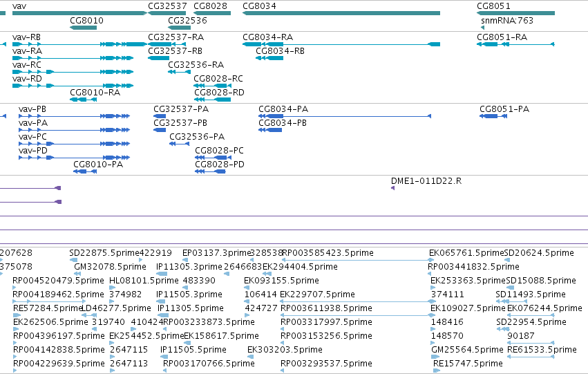Select transcript vav-RC
Image resolution: width=588 pixels, height=374 pixels.
27,65
